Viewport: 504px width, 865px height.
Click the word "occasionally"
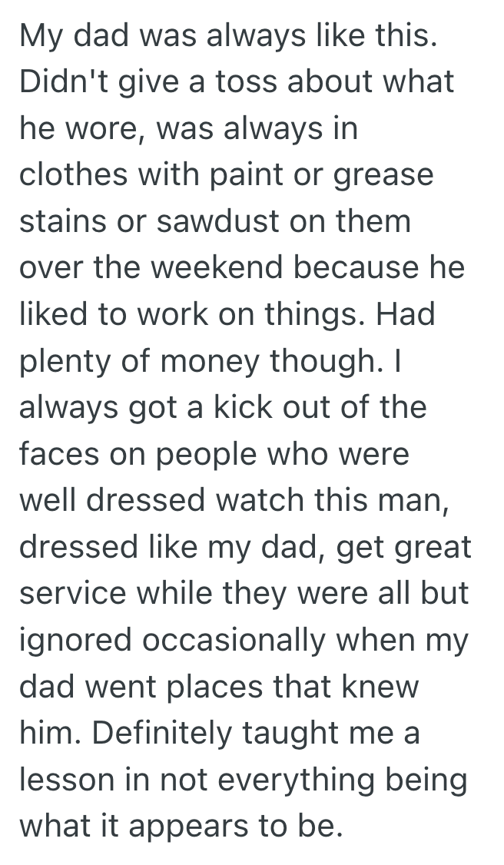coord(239,639)
